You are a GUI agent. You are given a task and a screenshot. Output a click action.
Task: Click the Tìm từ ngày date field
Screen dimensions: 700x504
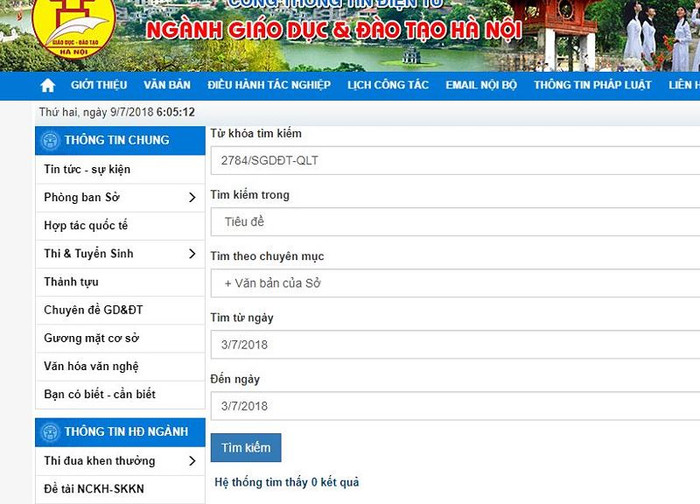click(455, 345)
